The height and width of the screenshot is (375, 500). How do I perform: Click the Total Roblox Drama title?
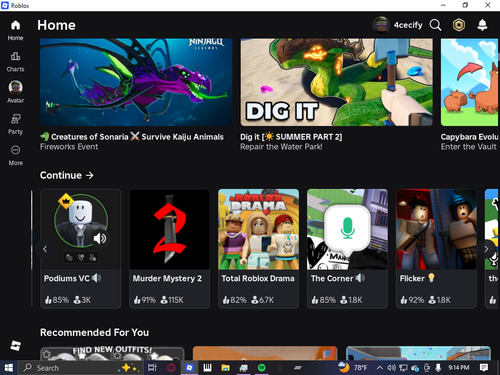point(258,278)
